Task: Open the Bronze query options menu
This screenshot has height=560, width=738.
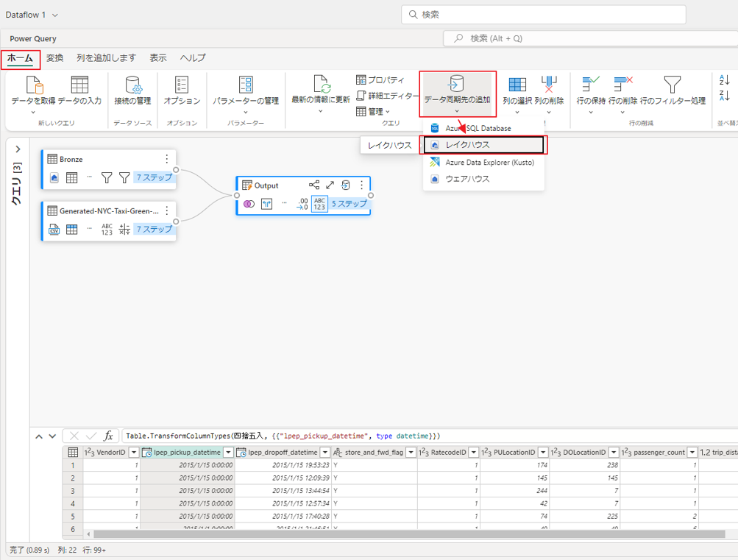Action: [x=167, y=159]
